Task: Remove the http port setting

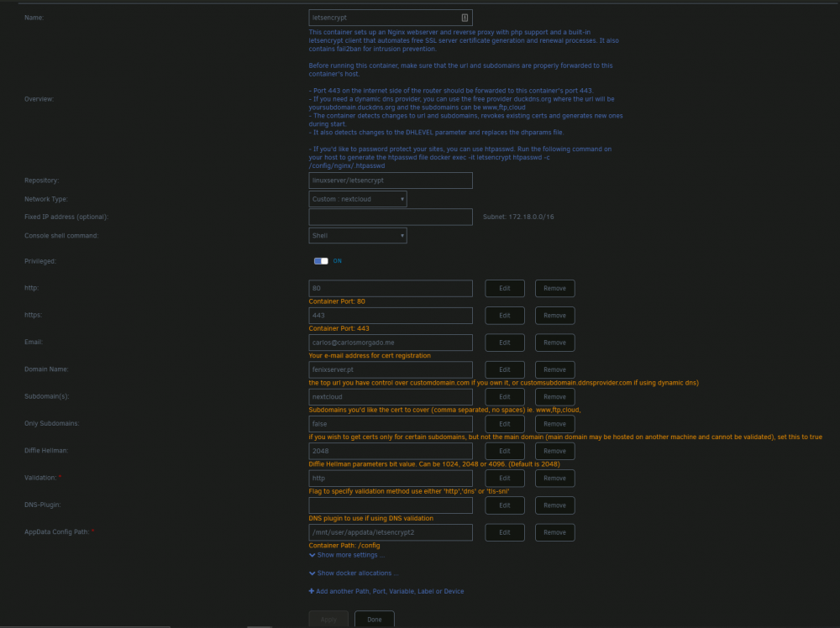Action: pos(555,289)
